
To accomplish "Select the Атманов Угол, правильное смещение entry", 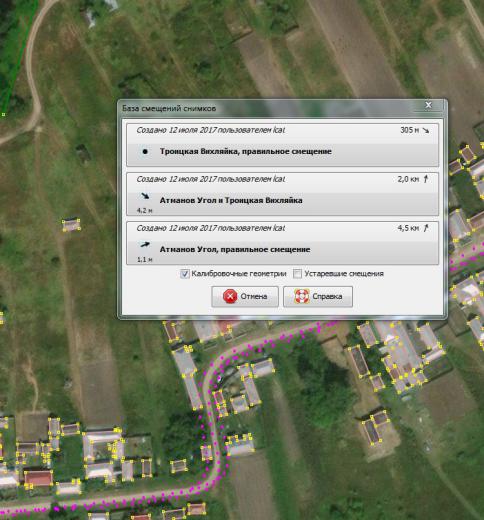I will [x=282, y=243].
